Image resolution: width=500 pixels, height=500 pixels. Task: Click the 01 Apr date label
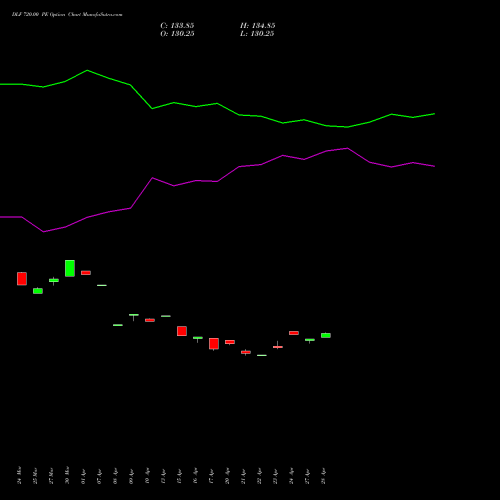point(83,476)
